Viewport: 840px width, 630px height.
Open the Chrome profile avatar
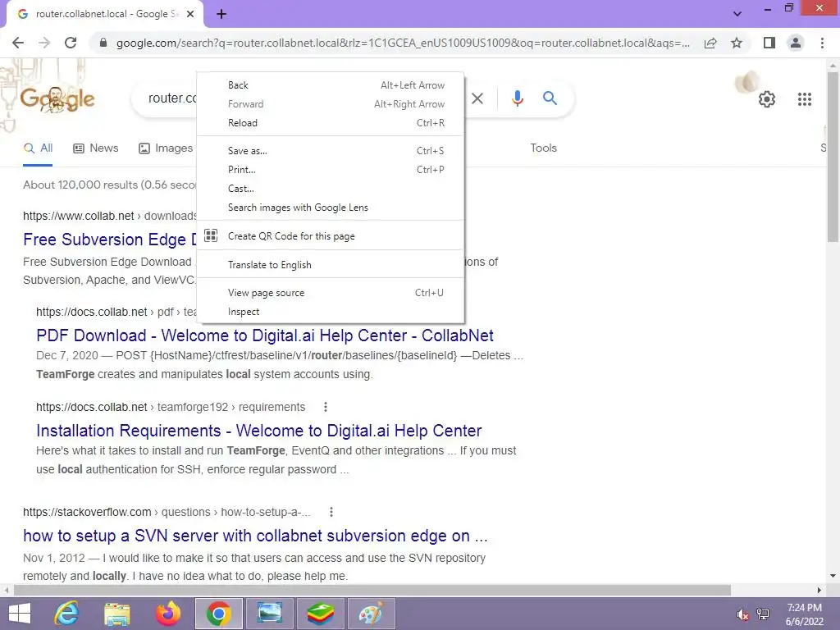[796, 43]
